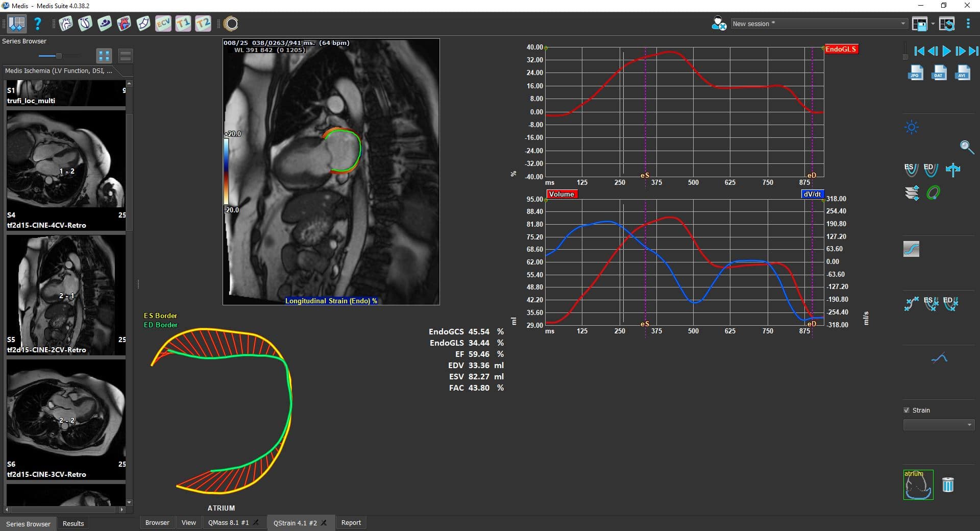Image resolution: width=980 pixels, height=531 pixels.
Task: Open the ECV analysis tool
Action: 163,23
